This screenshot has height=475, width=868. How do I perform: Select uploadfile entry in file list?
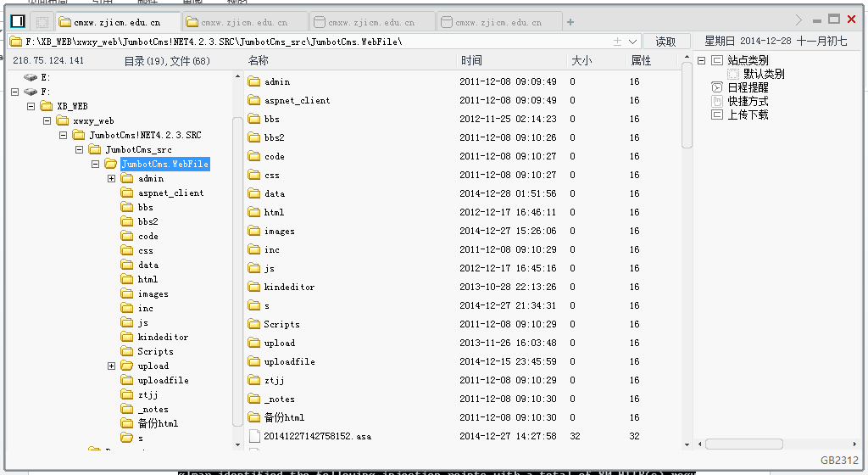click(290, 361)
